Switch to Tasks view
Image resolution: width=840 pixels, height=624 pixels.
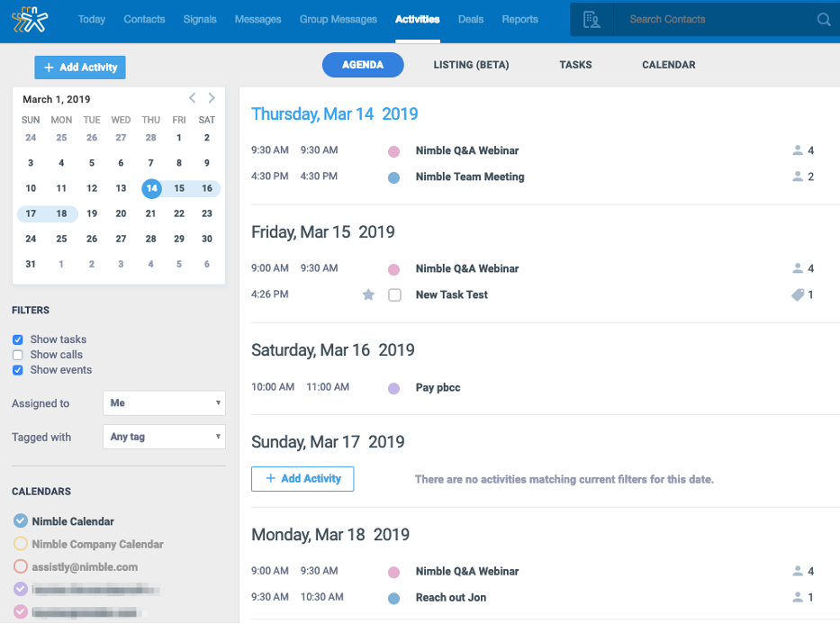click(x=575, y=65)
